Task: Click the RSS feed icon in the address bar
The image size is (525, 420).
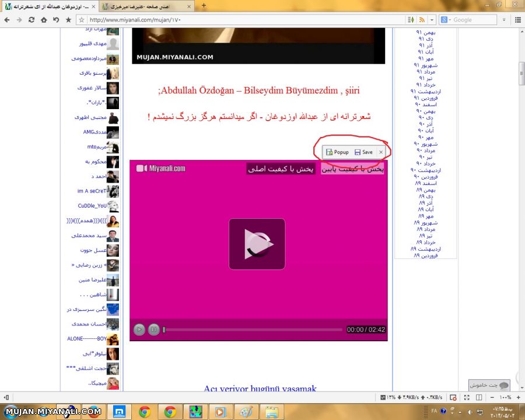Action: [x=422, y=20]
